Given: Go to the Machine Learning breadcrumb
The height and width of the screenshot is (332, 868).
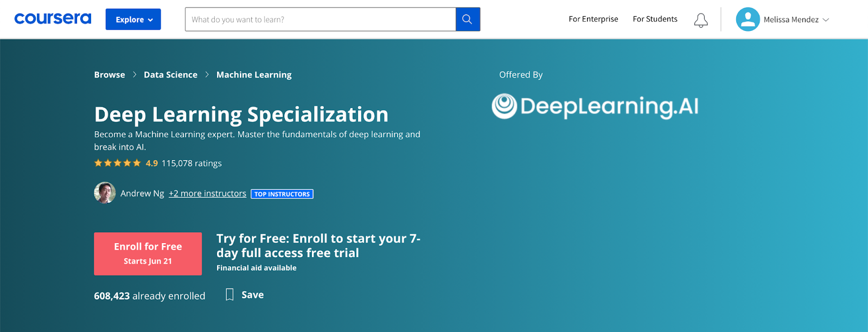Looking at the screenshot, I should pos(254,75).
